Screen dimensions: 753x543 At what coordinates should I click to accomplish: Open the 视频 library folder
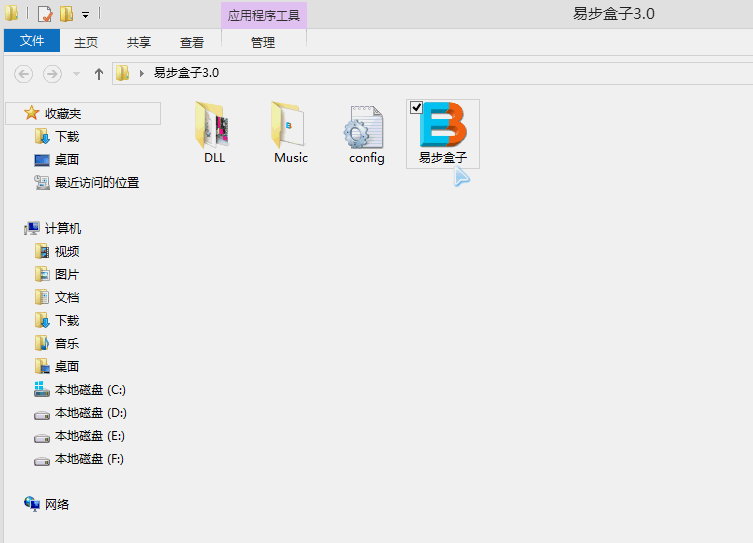(67, 252)
